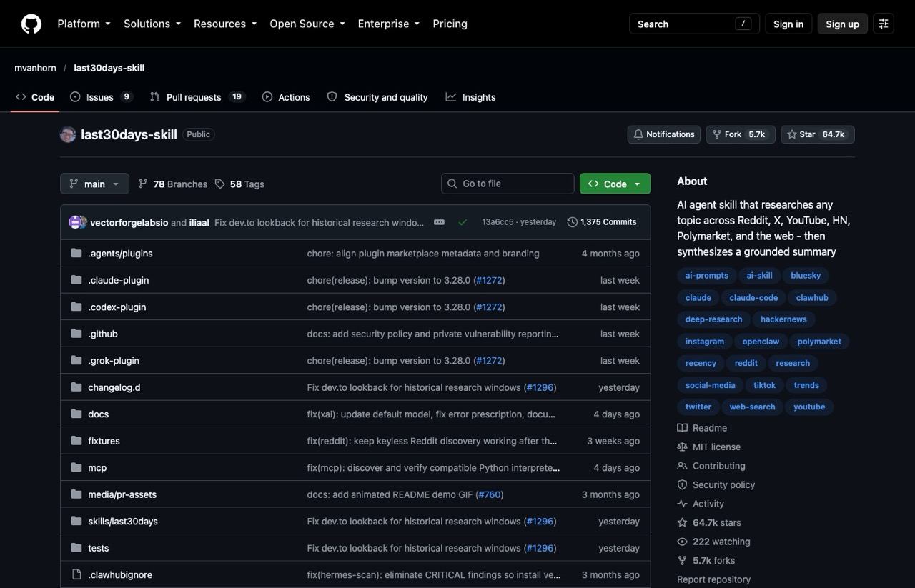Image resolution: width=915 pixels, height=588 pixels.
Task: Click the branches icon next to 78 Branches
Action: point(143,184)
